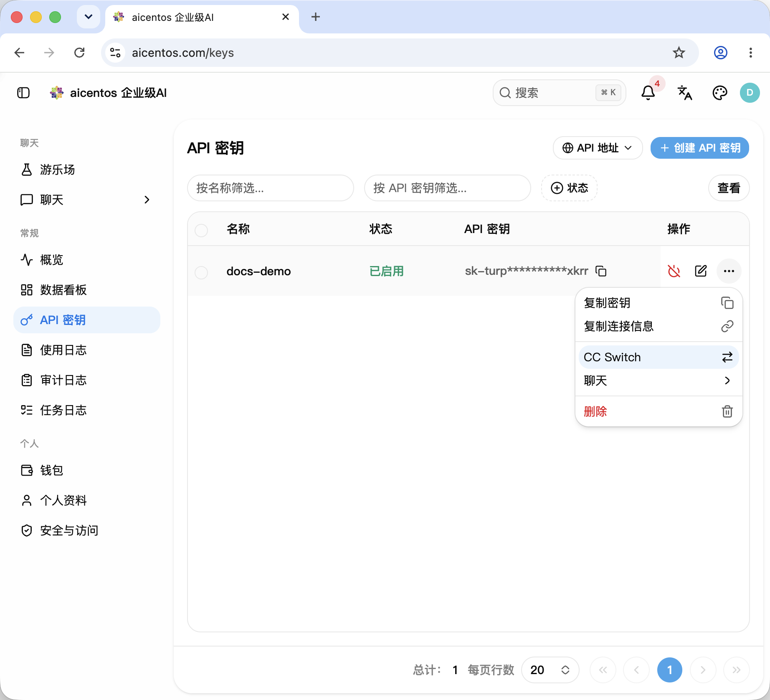Image resolution: width=770 pixels, height=700 pixels.
Task: Focus the 按 API 密钥筛选 field
Action: 447,188
